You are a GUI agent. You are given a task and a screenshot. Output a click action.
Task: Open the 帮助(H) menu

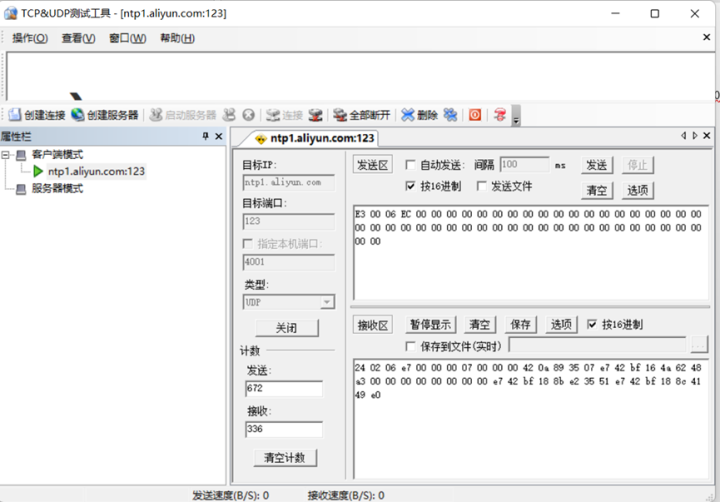point(177,38)
